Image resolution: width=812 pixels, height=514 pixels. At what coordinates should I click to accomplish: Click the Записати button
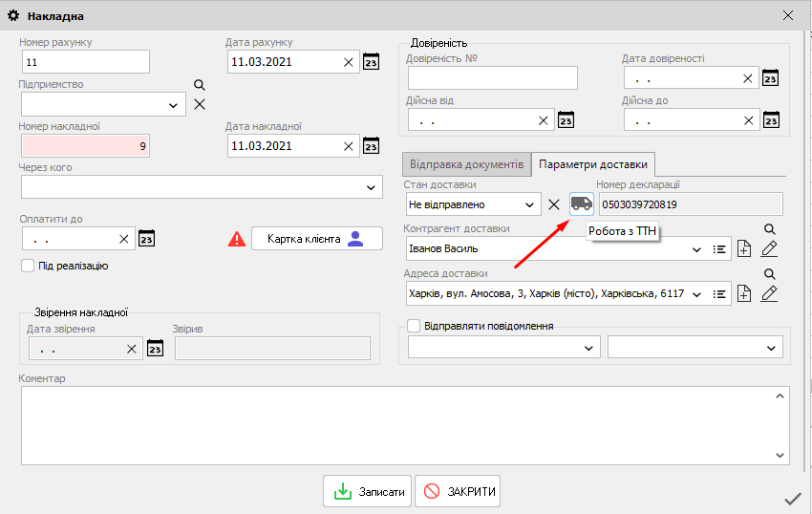(369, 492)
